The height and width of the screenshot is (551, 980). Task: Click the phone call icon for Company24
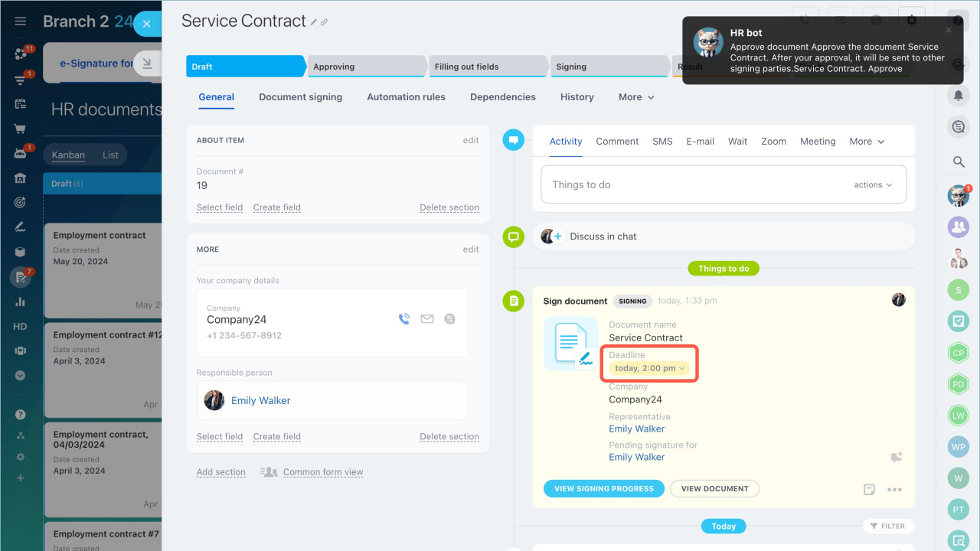pyautogui.click(x=404, y=319)
